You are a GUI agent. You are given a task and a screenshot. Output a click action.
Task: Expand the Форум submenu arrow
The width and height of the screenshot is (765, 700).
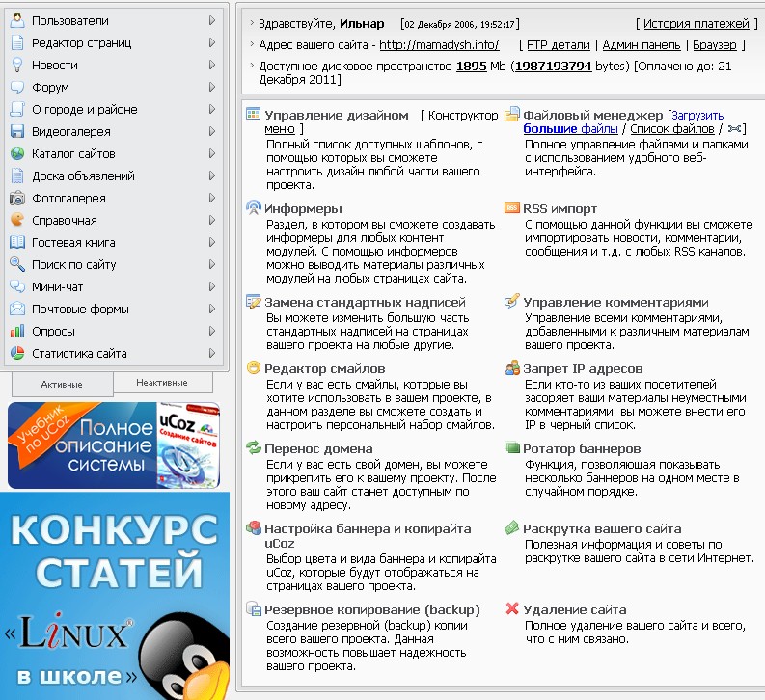click(211, 87)
